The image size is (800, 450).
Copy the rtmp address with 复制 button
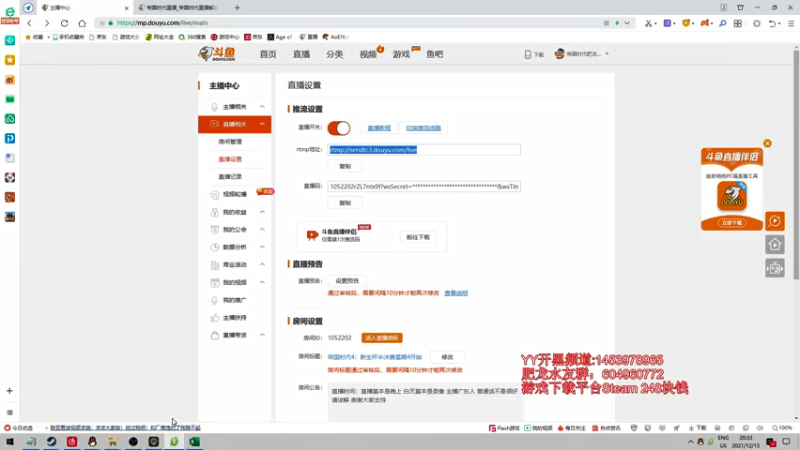pyautogui.click(x=345, y=166)
